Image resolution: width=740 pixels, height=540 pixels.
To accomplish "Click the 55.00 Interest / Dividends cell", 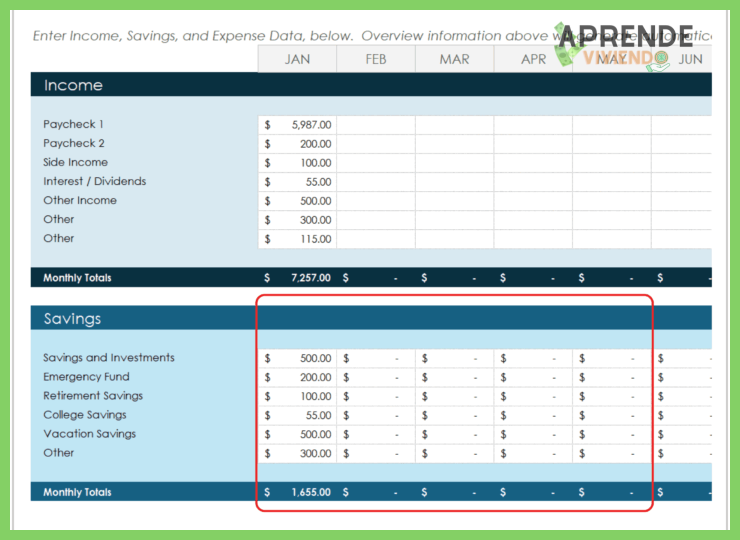I will pyautogui.click(x=297, y=182).
